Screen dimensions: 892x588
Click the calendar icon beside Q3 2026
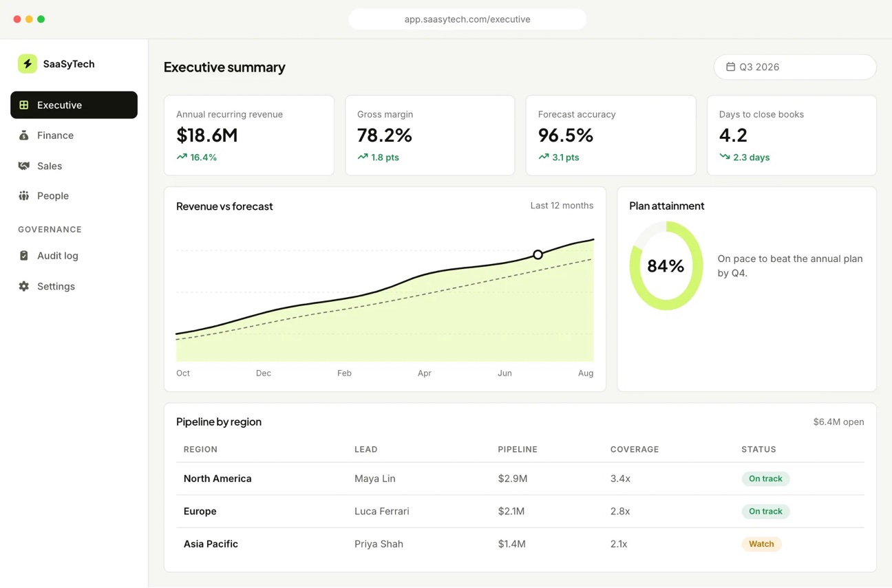point(730,67)
